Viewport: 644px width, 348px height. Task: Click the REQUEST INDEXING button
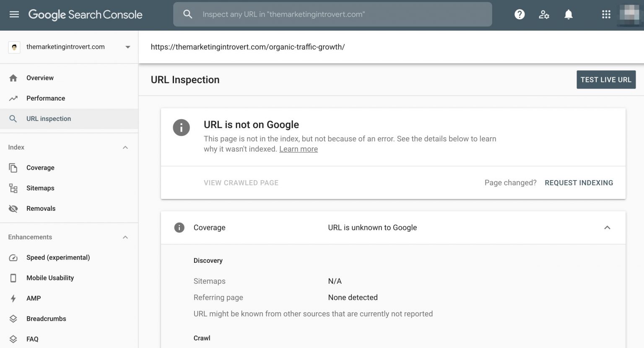[579, 183]
